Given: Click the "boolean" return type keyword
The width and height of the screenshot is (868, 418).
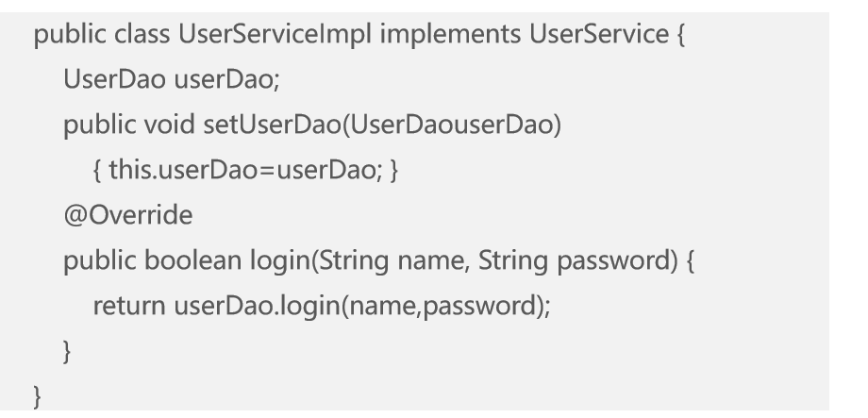Looking at the screenshot, I should coord(189,261).
